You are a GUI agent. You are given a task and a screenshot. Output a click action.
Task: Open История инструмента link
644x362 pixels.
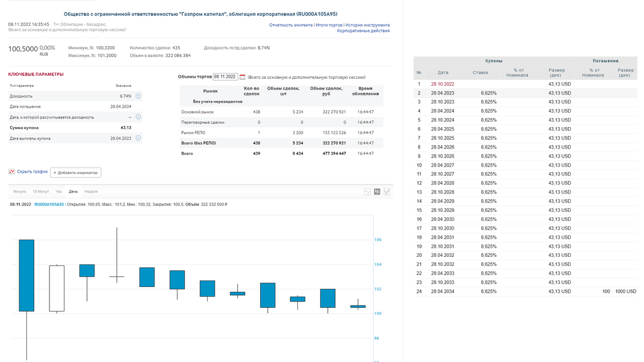tap(368, 25)
